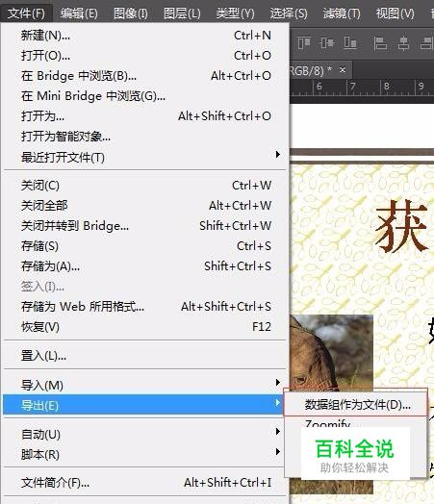The image size is (434, 504).
Task: Choose 打开(O)... from the File menu
Action: tap(144, 56)
